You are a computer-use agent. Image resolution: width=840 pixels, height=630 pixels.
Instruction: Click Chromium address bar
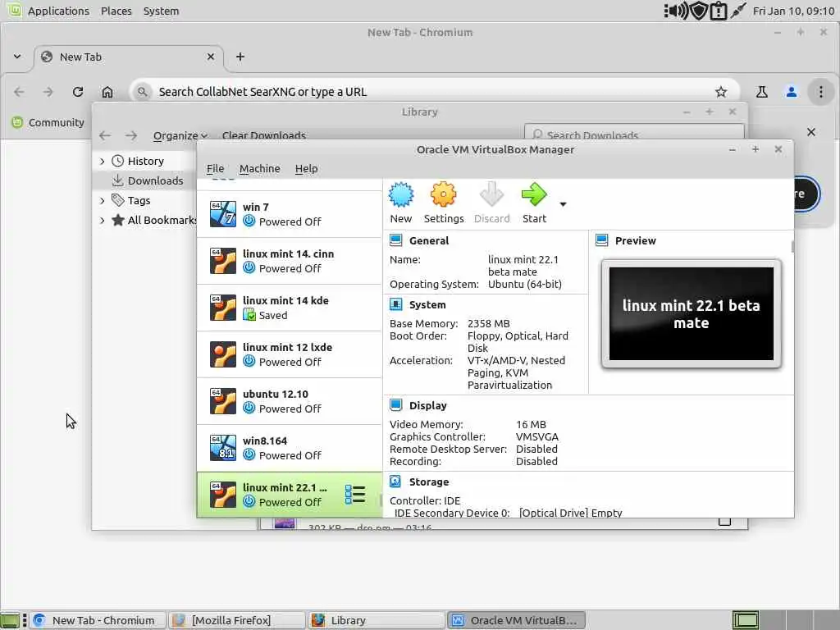click(434, 92)
